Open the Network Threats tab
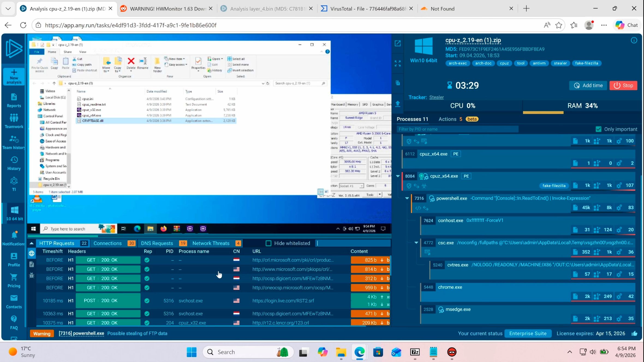The width and height of the screenshot is (644, 362). coord(211,243)
